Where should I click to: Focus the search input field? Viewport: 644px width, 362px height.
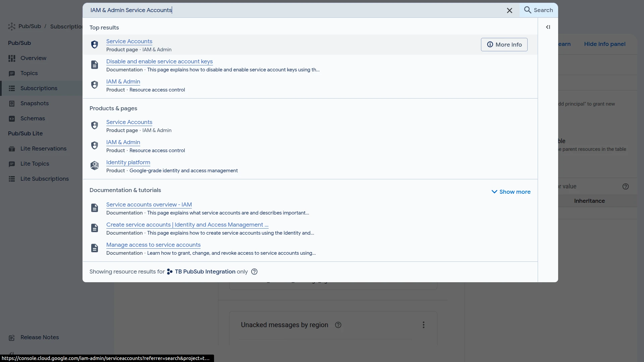295,10
